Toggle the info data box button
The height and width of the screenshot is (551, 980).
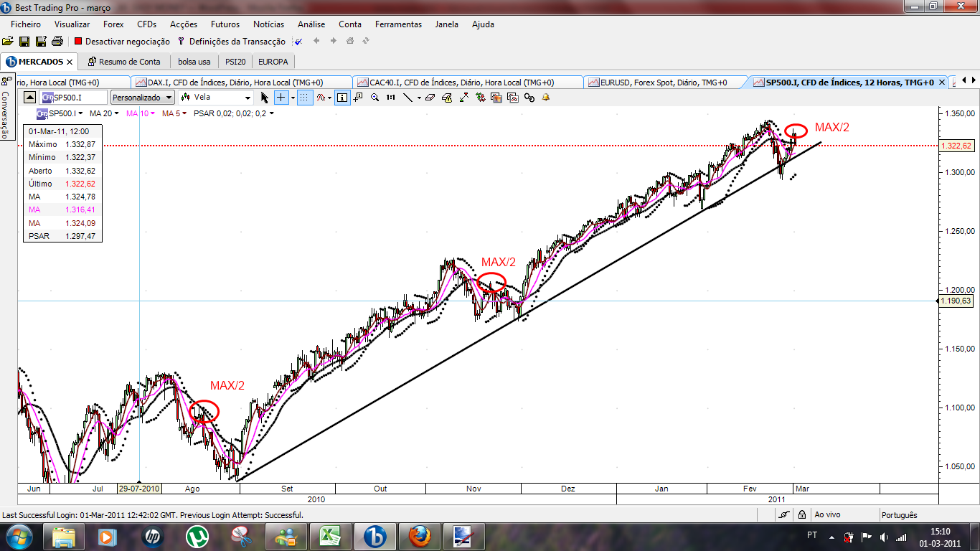point(341,98)
